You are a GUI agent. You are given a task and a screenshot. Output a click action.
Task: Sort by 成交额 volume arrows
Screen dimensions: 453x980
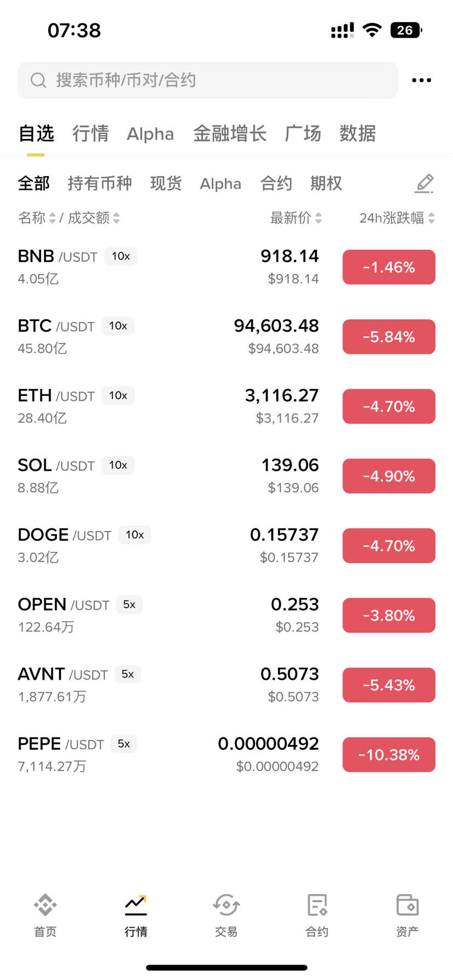pyautogui.click(x=117, y=218)
